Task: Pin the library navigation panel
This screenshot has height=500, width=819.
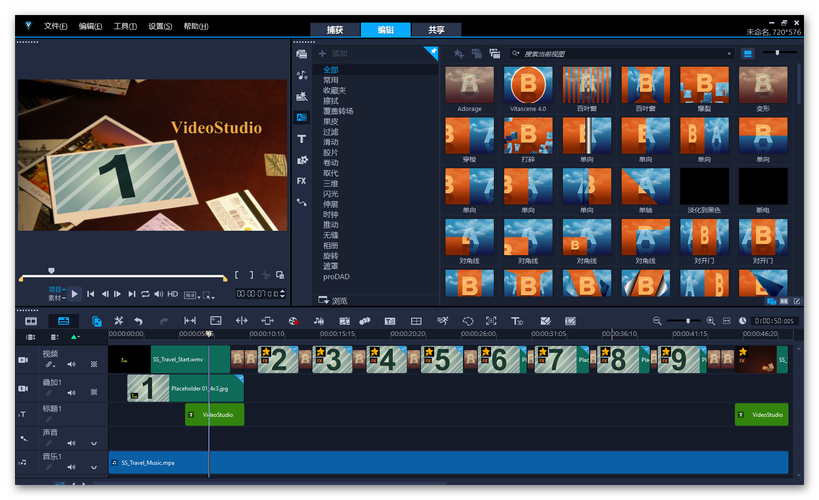Action: [x=432, y=51]
